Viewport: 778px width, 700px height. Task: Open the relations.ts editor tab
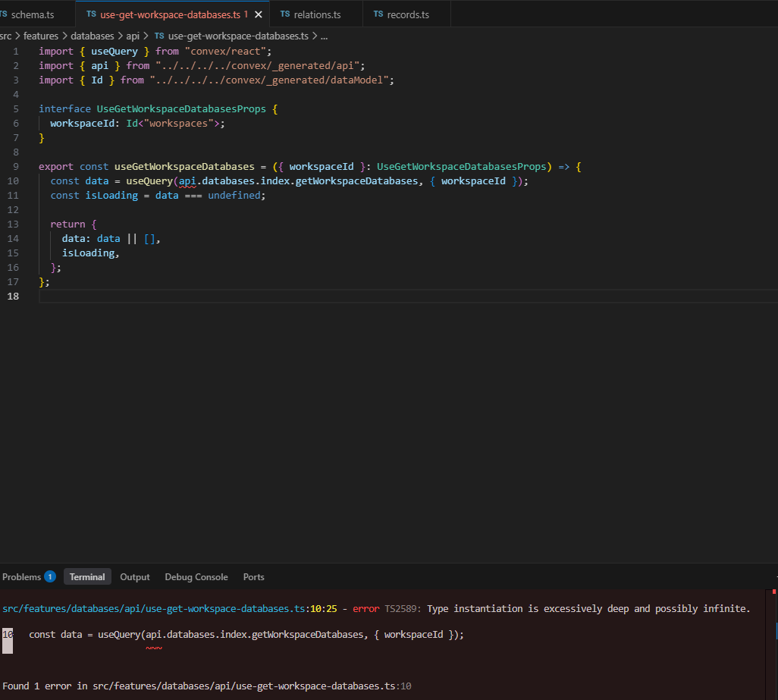pyautogui.click(x=316, y=14)
